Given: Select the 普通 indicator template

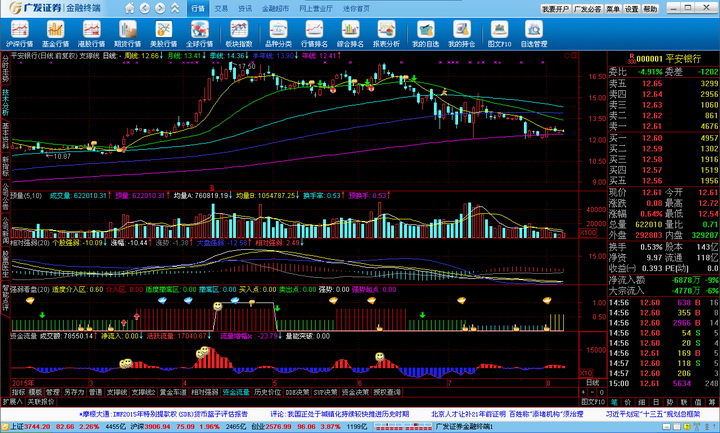Looking at the screenshot, I should pyautogui.click(x=95, y=392).
